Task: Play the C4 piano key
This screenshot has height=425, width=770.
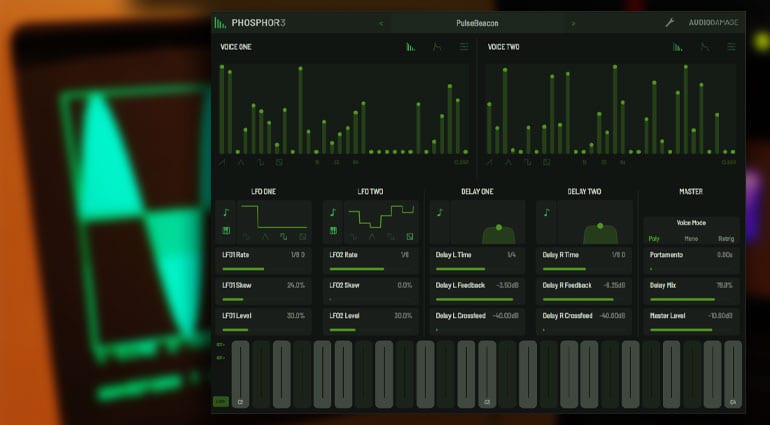Action: (x=733, y=374)
